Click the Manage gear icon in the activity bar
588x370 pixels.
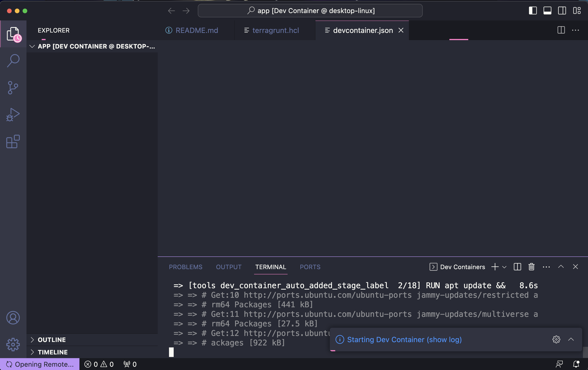click(13, 344)
